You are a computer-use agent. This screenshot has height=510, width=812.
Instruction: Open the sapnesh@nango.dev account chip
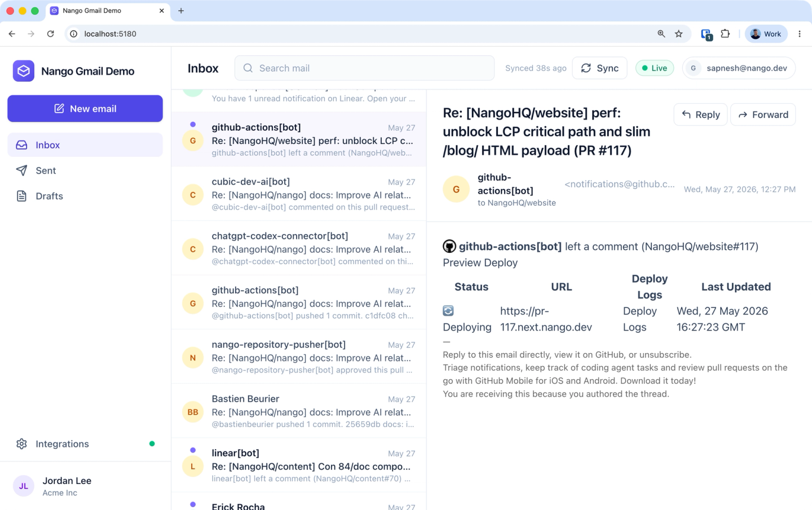[739, 68]
